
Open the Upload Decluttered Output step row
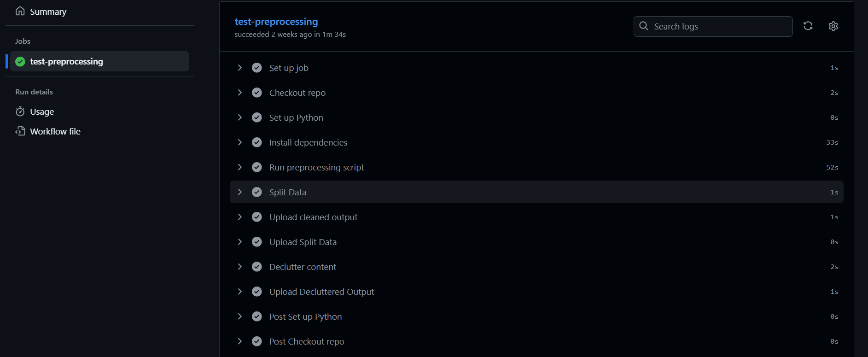[x=321, y=292]
